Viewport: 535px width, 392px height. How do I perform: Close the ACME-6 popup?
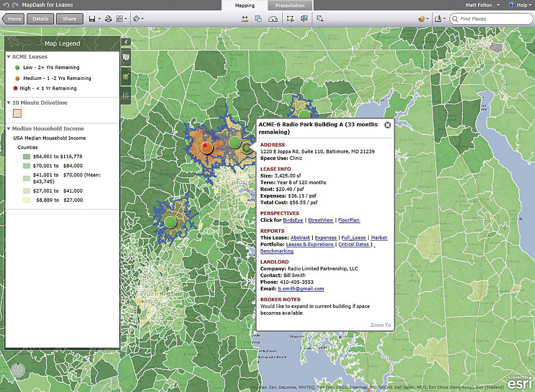388,125
